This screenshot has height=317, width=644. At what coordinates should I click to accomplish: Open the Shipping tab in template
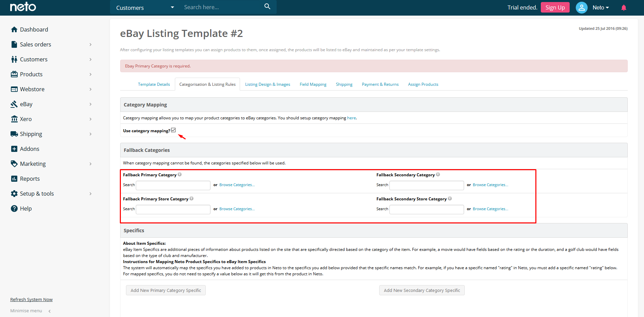pyautogui.click(x=344, y=84)
